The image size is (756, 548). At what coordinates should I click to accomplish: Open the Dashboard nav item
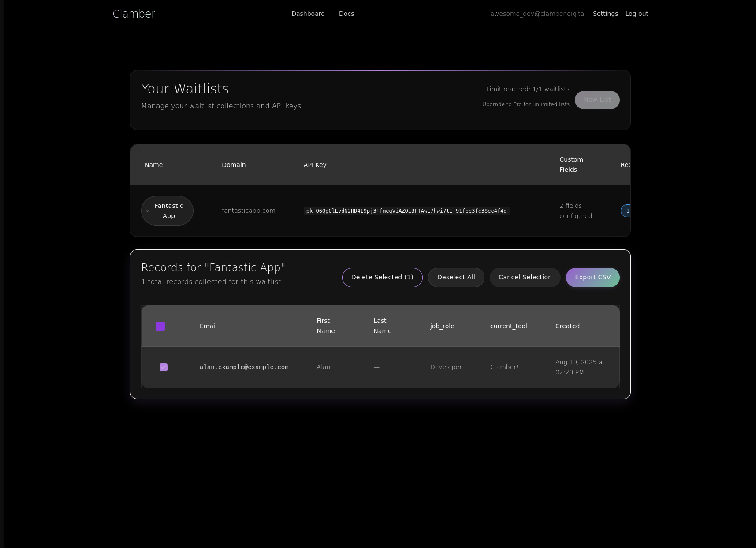click(308, 14)
